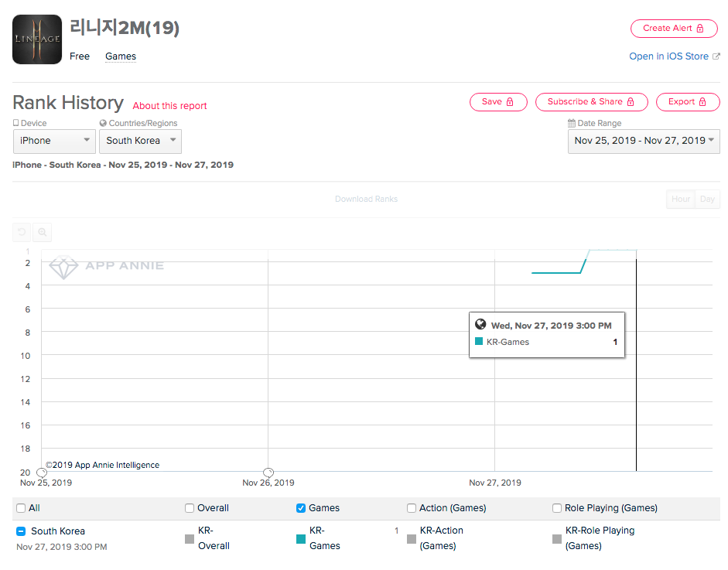
Task: Click the Nov 25 timeline event marker
Action: click(x=41, y=473)
